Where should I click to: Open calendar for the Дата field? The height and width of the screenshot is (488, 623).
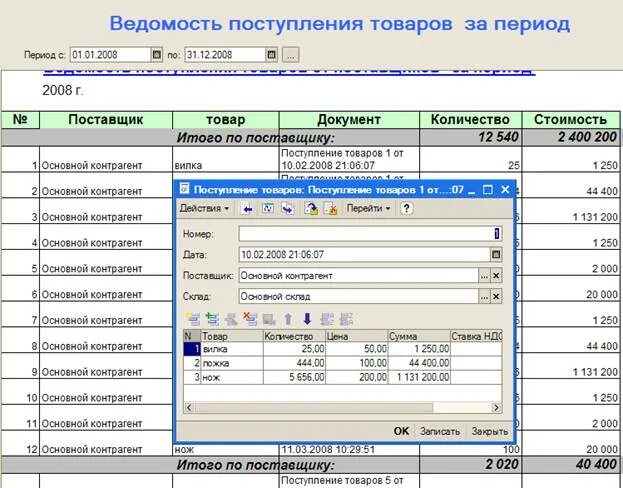496,254
